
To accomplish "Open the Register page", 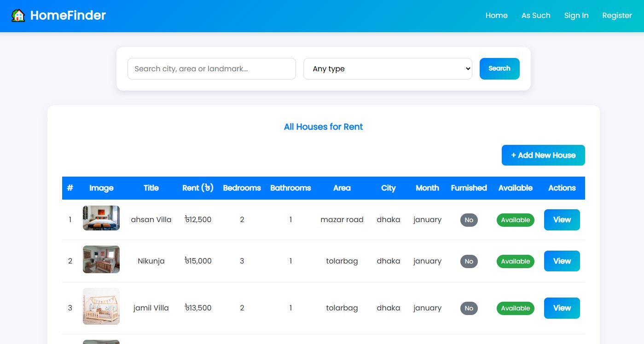I will pyautogui.click(x=617, y=16).
